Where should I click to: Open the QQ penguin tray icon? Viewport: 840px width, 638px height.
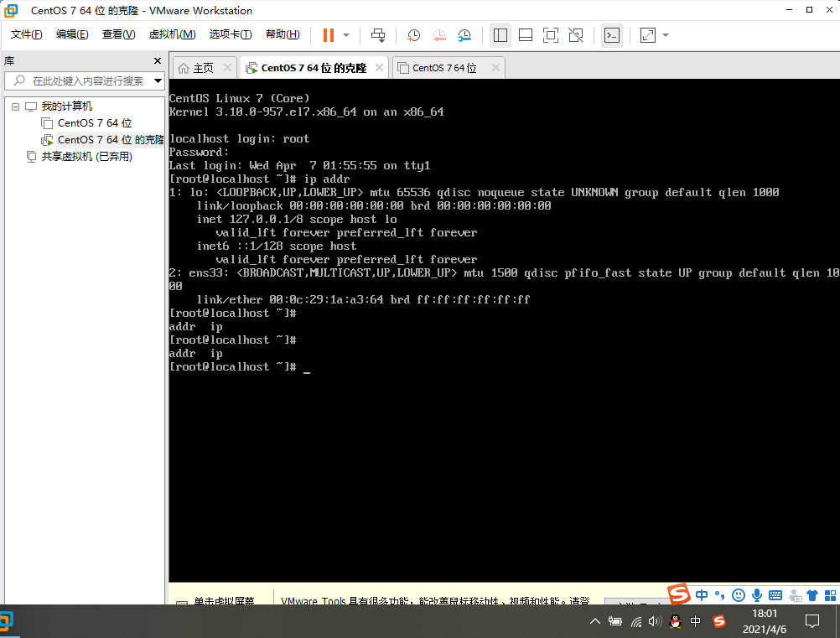[x=675, y=621]
